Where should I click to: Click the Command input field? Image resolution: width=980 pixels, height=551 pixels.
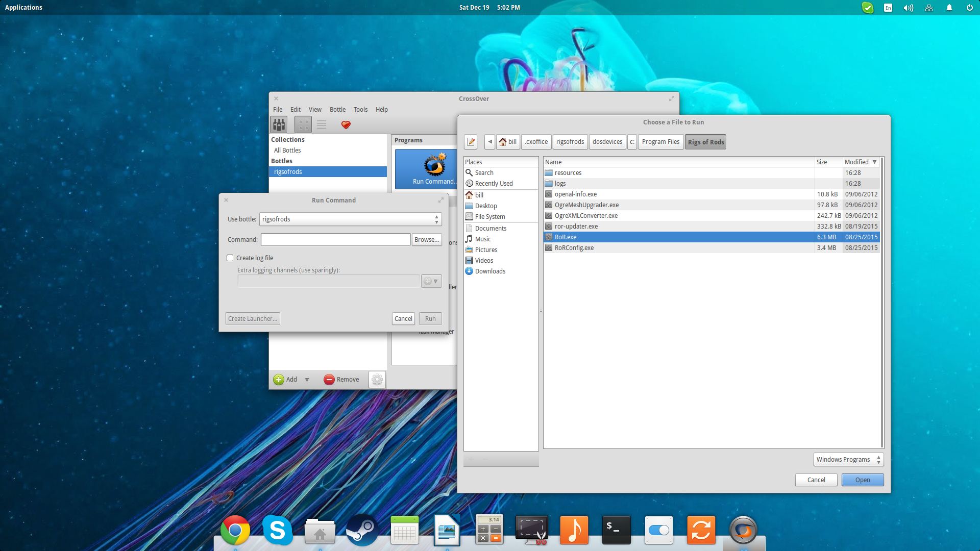coord(335,240)
